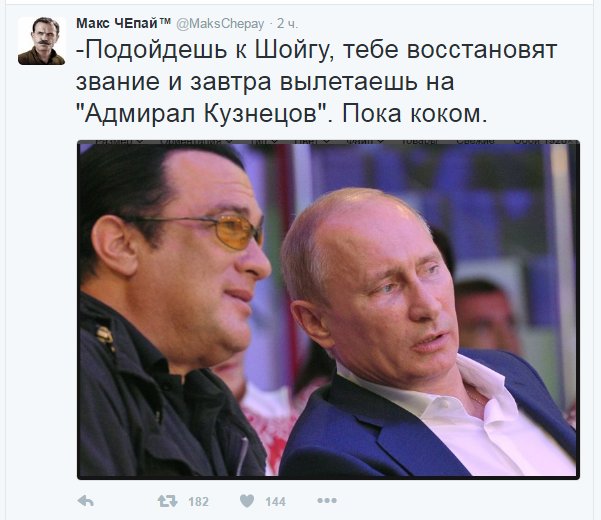601x520 pixels.
Task: Open Макс ЧЕпай's profile avatar picture
Action: (x=41, y=41)
